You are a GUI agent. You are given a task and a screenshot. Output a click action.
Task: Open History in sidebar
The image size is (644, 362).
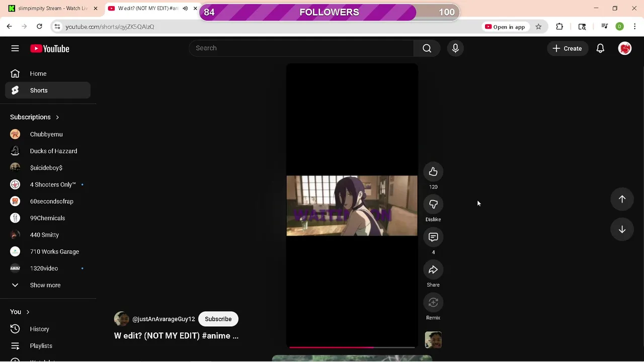pos(48,329)
